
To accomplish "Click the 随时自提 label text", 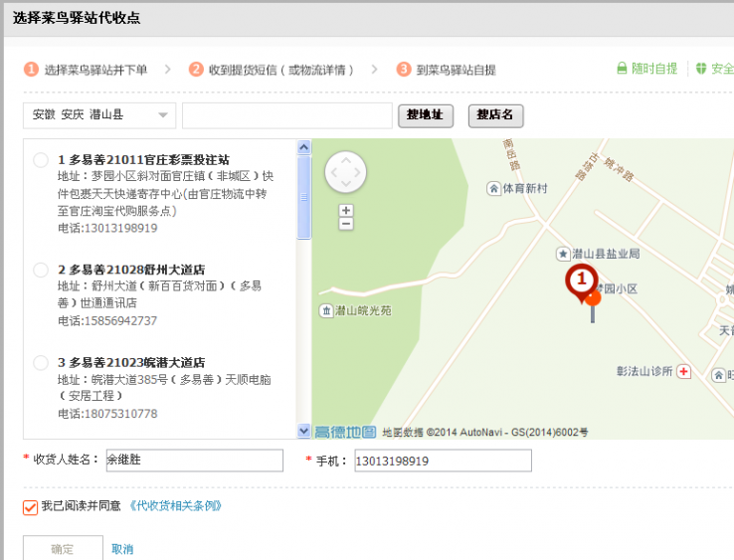I will click(654, 69).
